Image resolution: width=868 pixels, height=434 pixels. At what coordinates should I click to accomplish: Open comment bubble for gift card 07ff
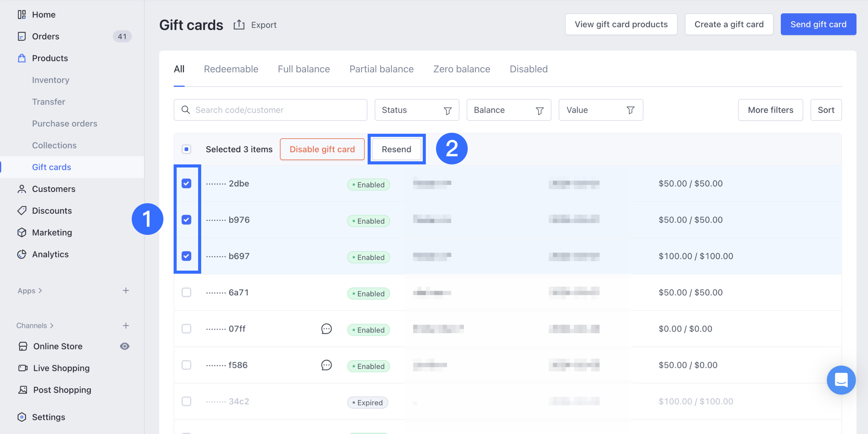pos(326,329)
